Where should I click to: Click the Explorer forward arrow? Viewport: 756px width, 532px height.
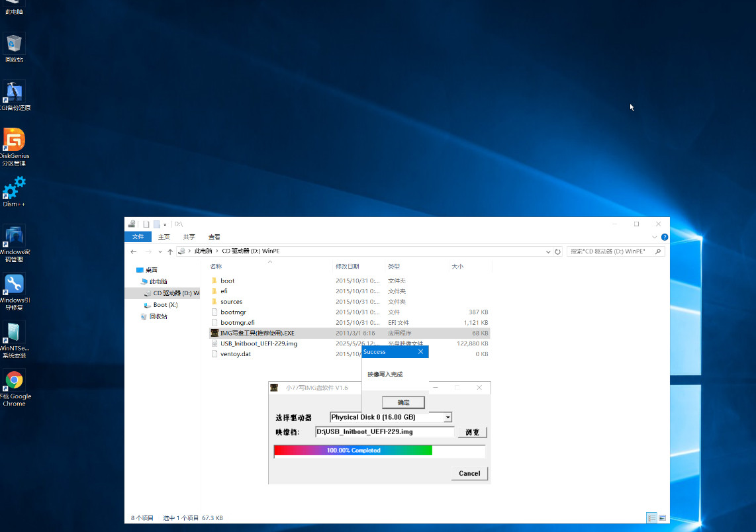(x=148, y=251)
